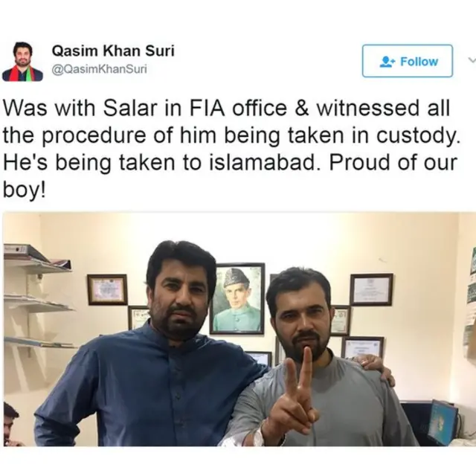476x476 pixels.
Task: Click the word "Salar" in the tweet
Action: click(x=131, y=108)
